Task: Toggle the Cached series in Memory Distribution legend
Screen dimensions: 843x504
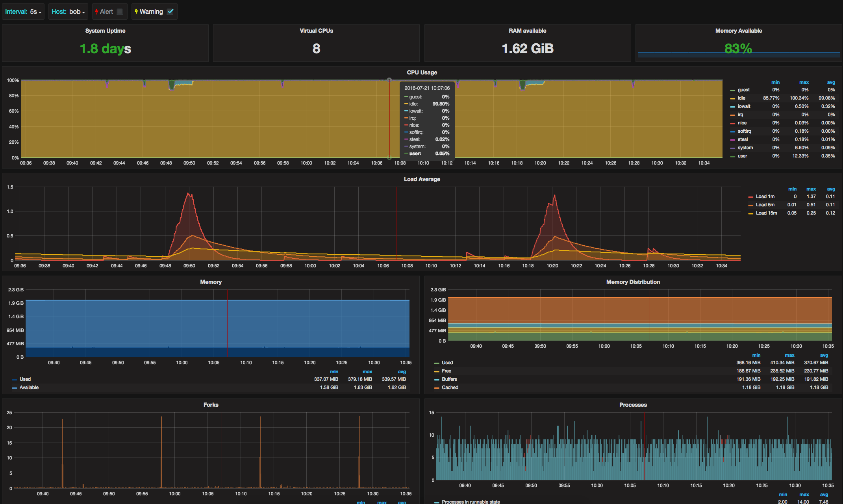Action: (x=450, y=387)
